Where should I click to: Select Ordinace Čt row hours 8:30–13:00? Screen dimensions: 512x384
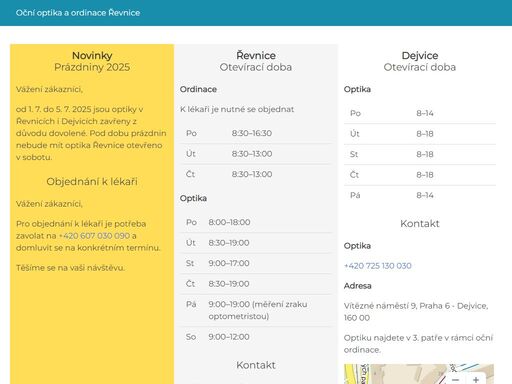point(252,174)
